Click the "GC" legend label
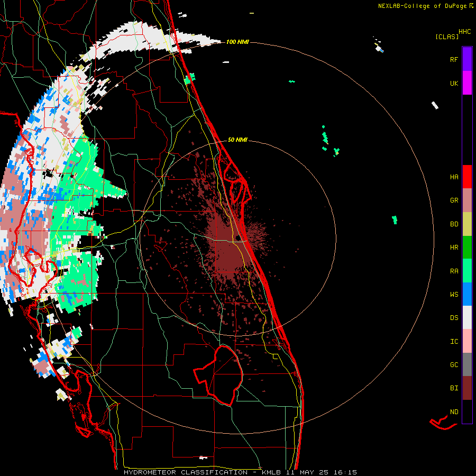 pyautogui.click(x=454, y=364)
